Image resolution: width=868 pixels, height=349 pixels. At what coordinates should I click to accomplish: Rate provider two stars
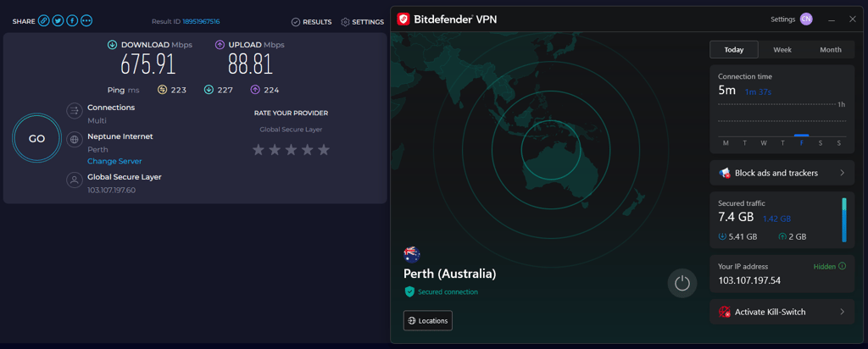coord(275,150)
